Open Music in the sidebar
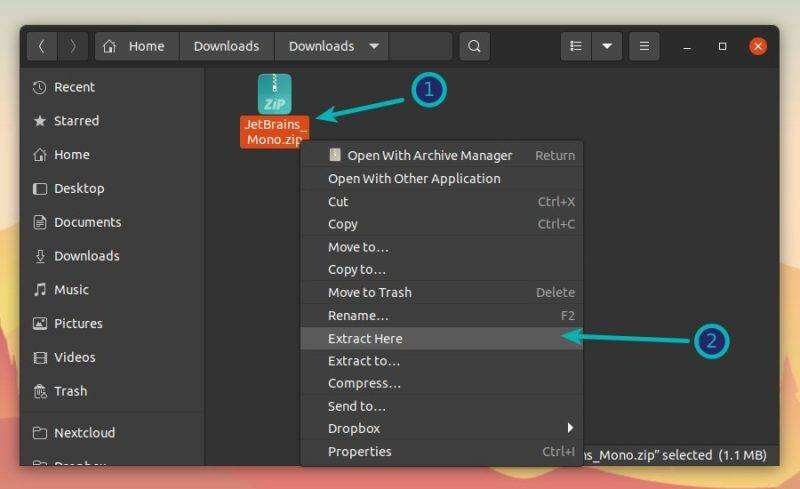 [x=112, y=290]
